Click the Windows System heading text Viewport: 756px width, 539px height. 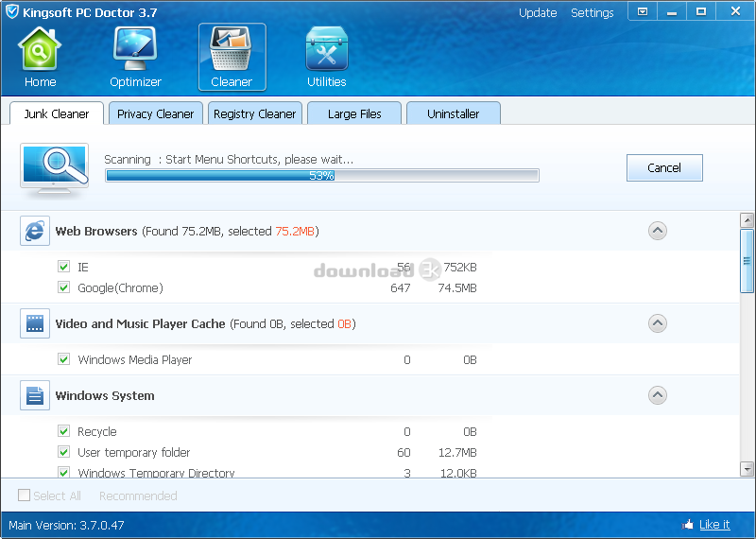(105, 395)
